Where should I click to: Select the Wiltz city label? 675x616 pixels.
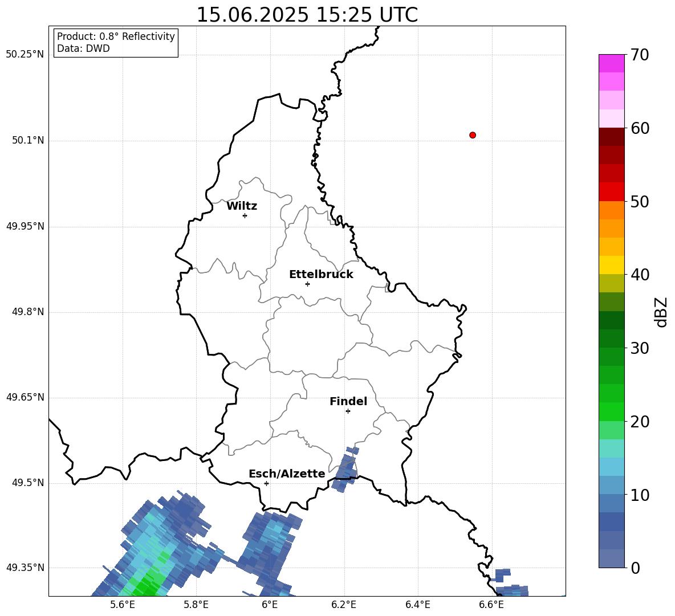tap(242, 206)
